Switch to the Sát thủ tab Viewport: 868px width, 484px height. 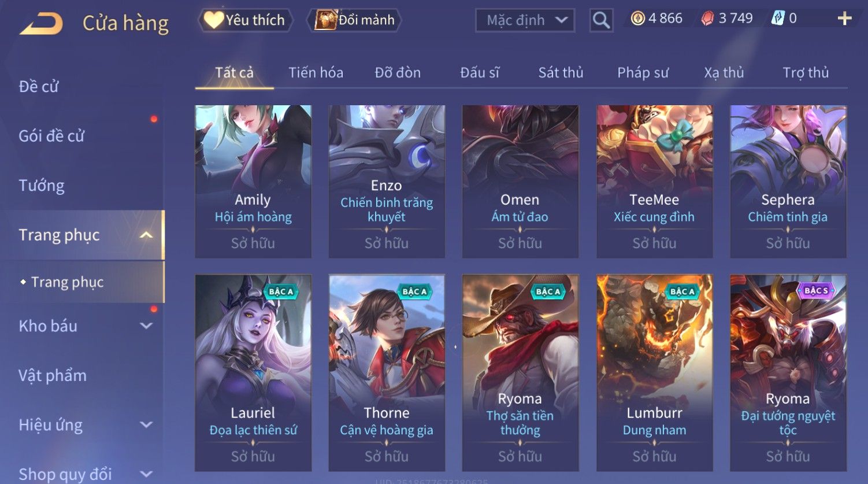tap(561, 72)
